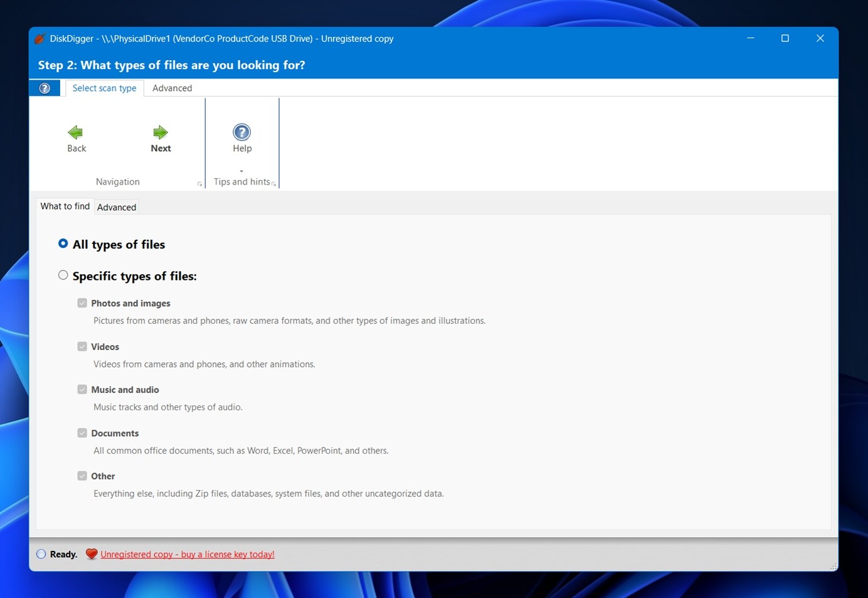Switch to the Advanced ribbon tab
The image size is (868, 598).
[x=172, y=88]
